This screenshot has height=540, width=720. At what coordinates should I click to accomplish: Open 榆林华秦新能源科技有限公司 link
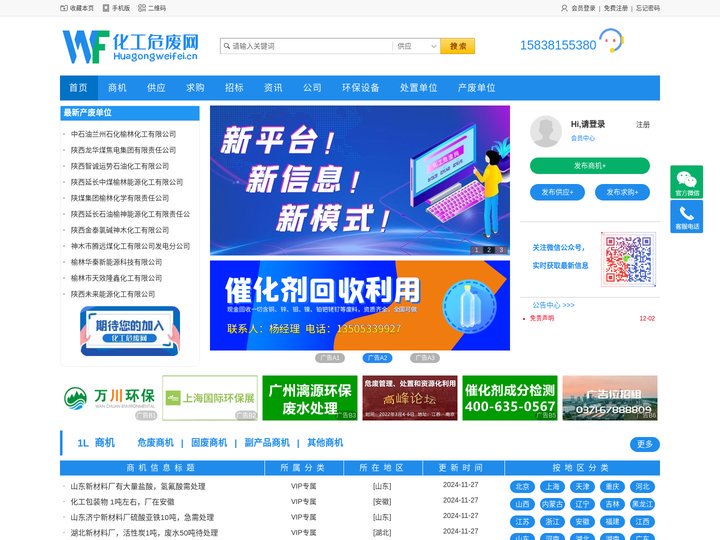pos(116,262)
